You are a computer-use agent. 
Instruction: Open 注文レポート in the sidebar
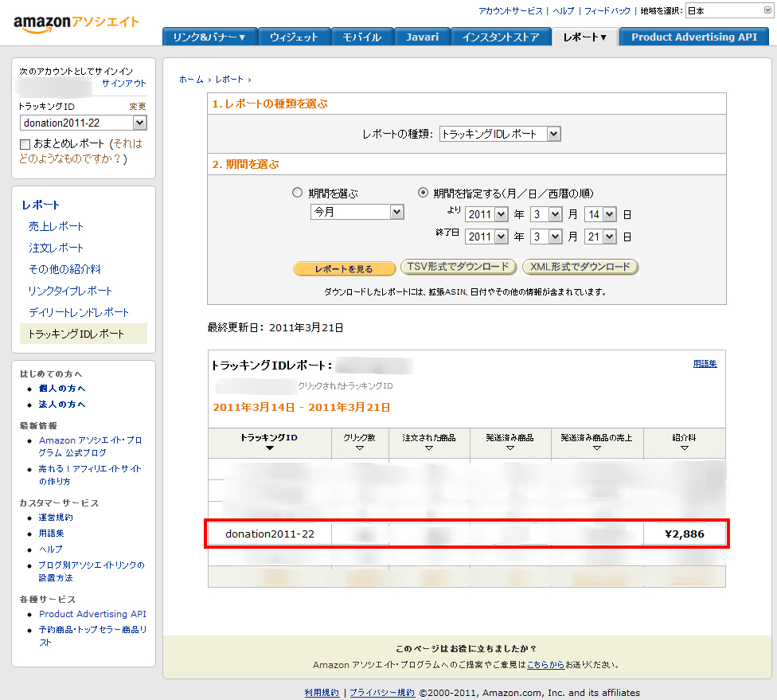[56, 248]
